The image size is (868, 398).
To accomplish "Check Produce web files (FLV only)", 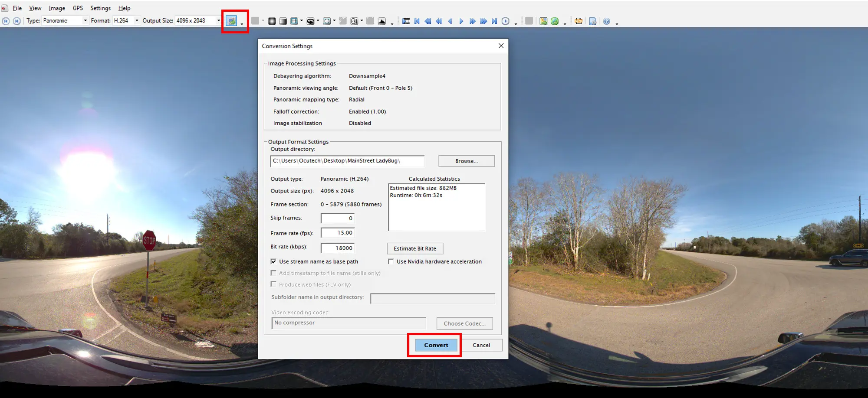I will point(273,284).
